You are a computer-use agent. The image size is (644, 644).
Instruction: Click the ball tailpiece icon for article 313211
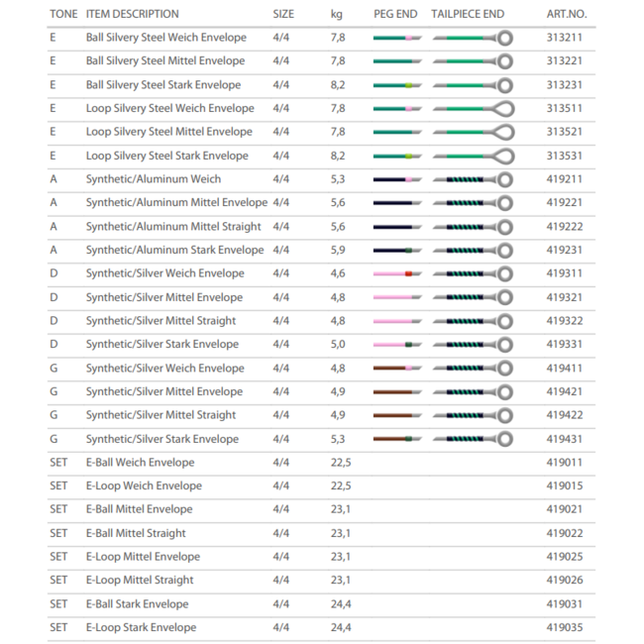coord(473,38)
